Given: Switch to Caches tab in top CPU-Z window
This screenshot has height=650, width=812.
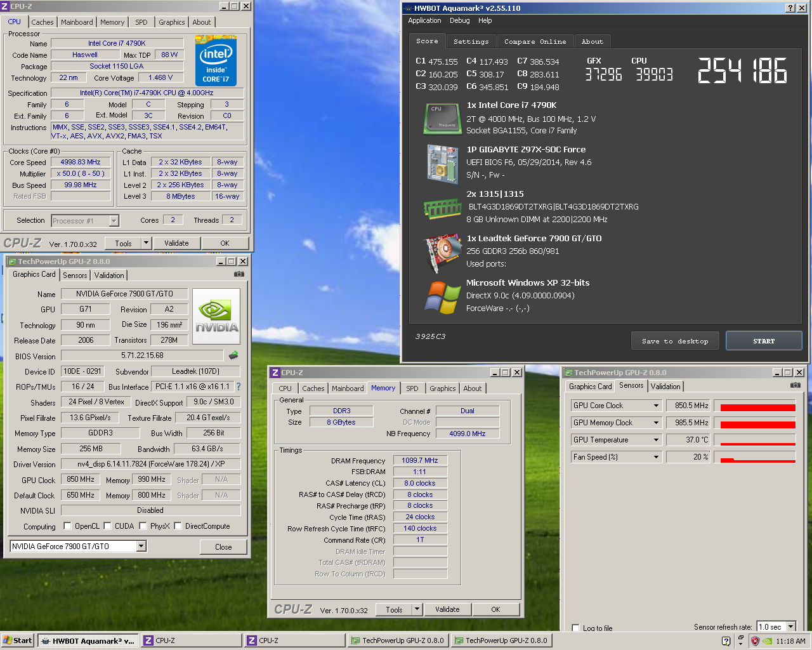Looking at the screenshot, I should (x=43, y=22).
